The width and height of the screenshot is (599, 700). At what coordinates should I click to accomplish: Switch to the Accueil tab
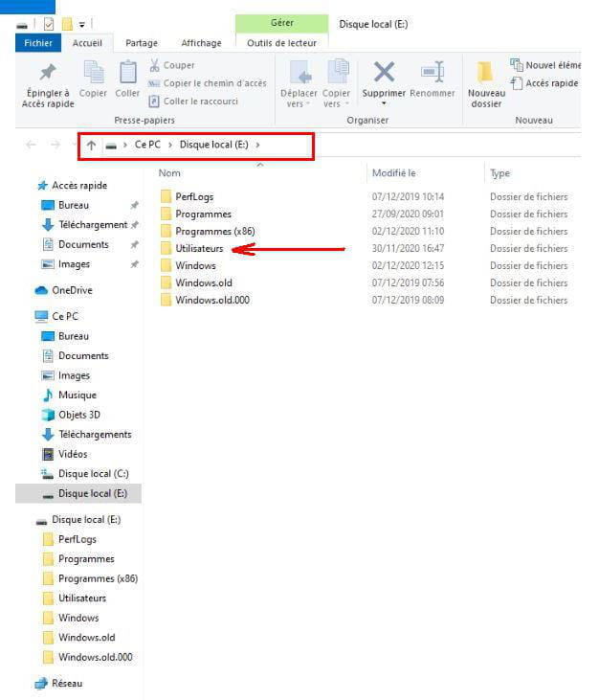(x=87, y=43)
